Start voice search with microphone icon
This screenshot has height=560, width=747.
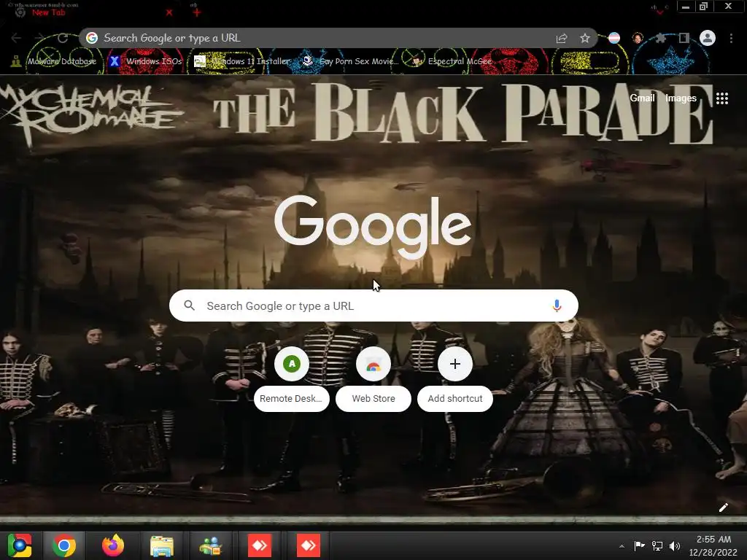coord(557,306)
